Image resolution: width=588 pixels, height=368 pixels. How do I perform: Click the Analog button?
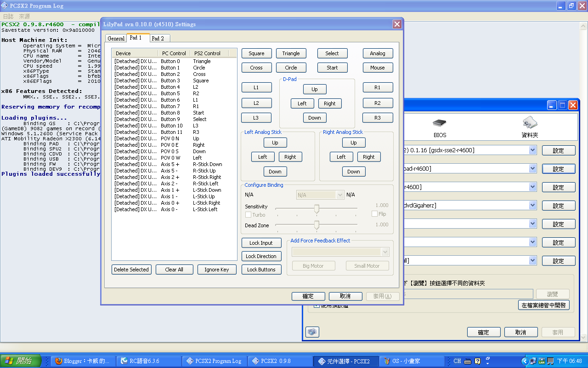click(x=378, y=53)
